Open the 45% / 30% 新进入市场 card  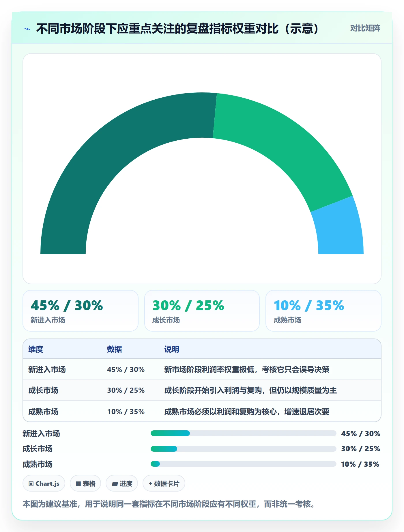point(81,311)
